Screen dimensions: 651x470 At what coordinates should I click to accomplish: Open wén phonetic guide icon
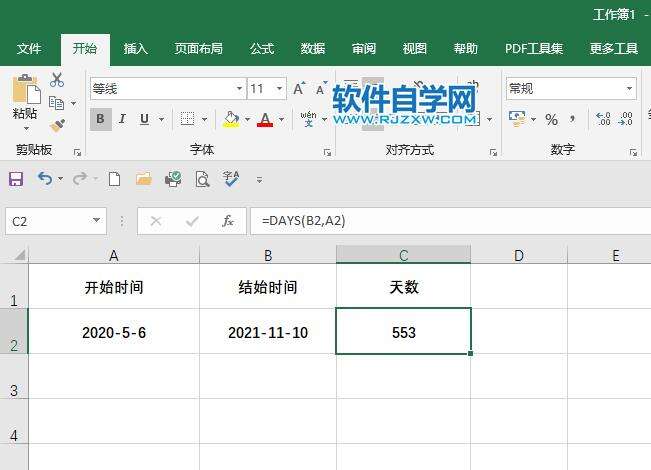point(308,119)
